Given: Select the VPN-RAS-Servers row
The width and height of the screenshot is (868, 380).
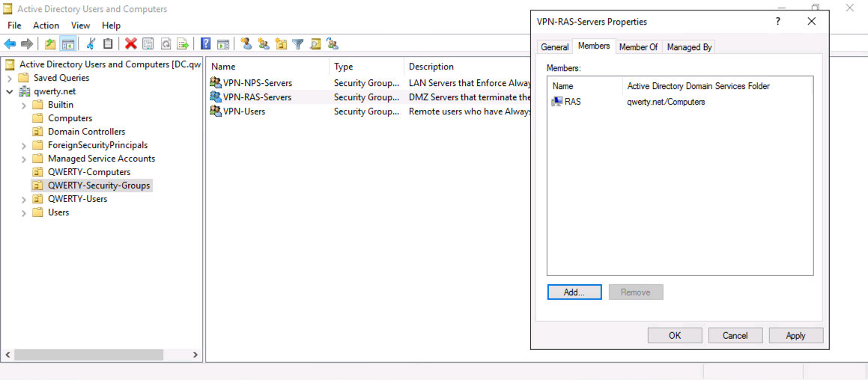Looking at the screenshot, I should [x=368, y=96].
